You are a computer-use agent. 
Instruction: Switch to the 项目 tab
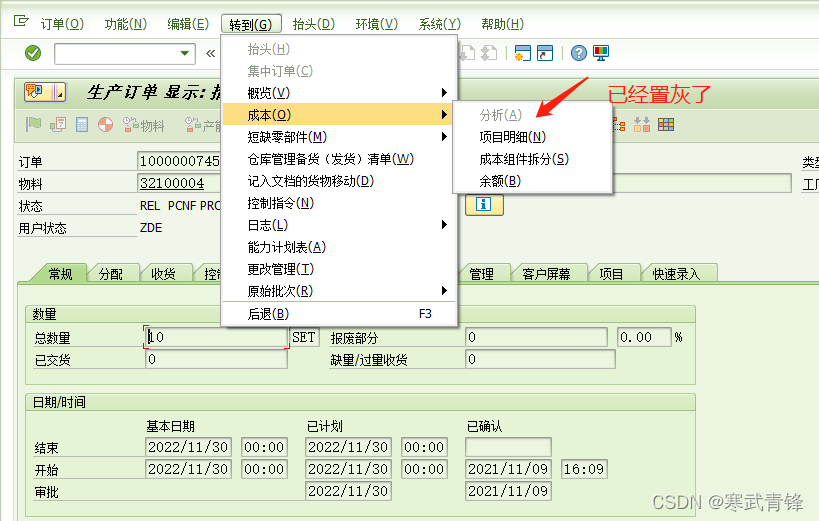point(611,274)
